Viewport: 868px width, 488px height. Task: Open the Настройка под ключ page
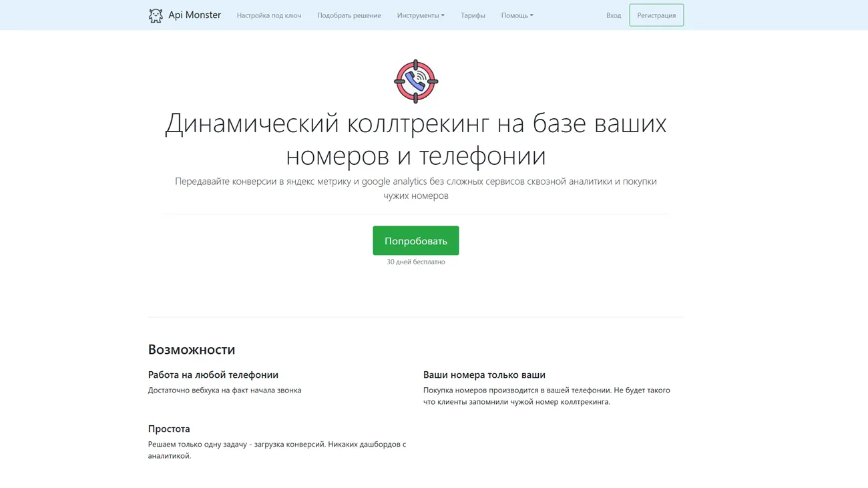(268, 15)
